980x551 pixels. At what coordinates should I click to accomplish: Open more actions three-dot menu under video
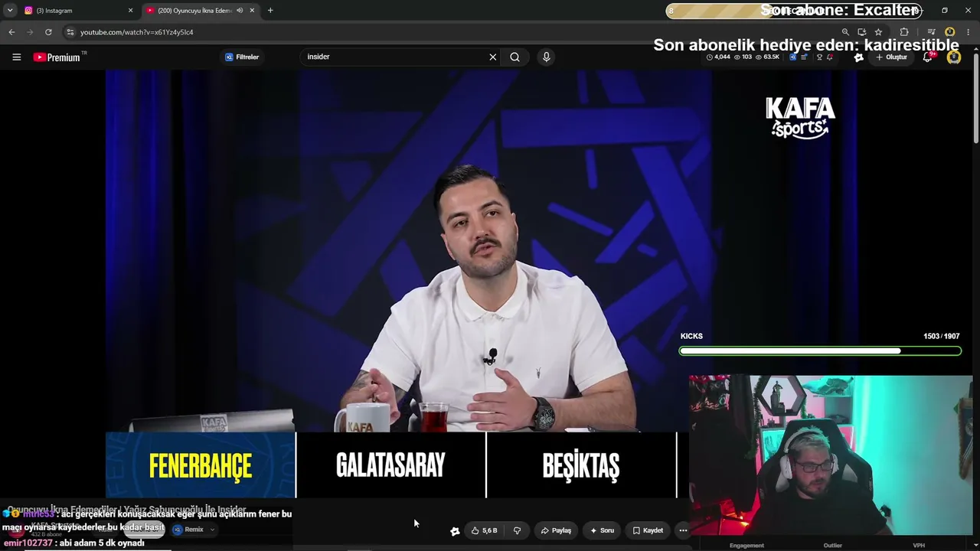pyautogui.click(x=683, y=530)
